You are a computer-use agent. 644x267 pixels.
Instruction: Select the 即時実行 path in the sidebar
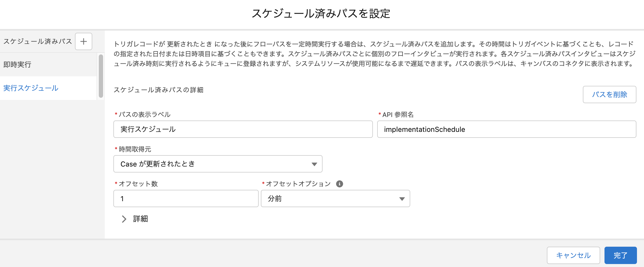(17, 64)
